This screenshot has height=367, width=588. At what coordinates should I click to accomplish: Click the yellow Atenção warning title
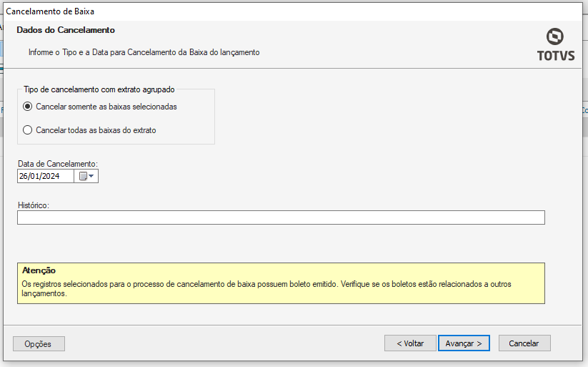click(39, 270)
